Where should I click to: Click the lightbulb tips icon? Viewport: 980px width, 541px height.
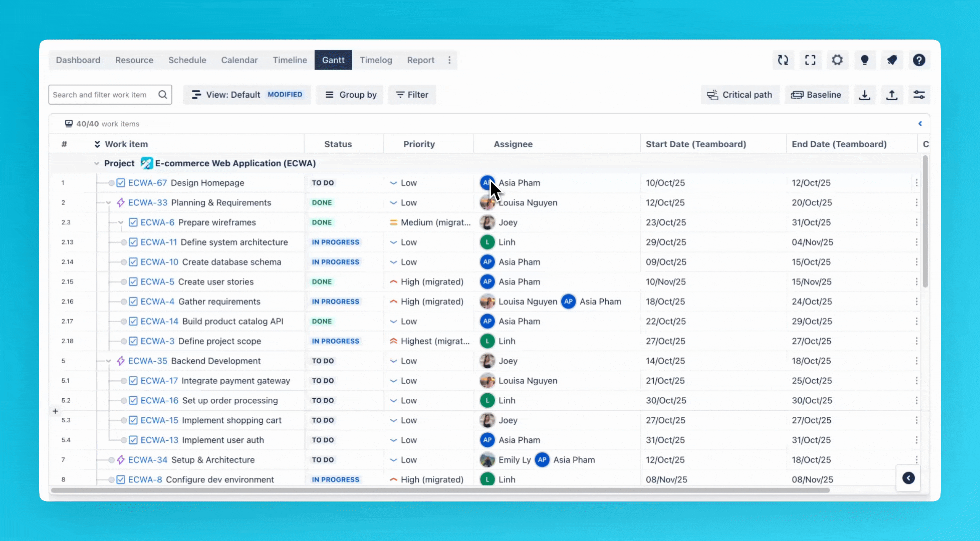point(864,60)
